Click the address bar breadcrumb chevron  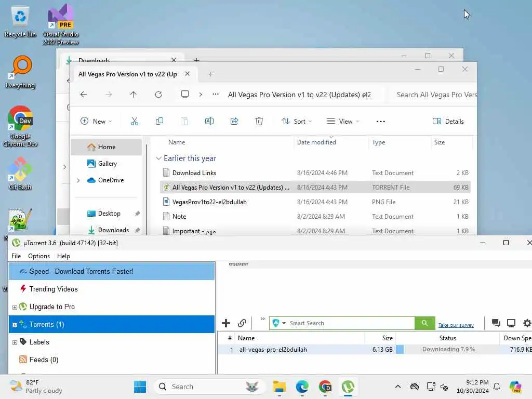click(201, 95)
